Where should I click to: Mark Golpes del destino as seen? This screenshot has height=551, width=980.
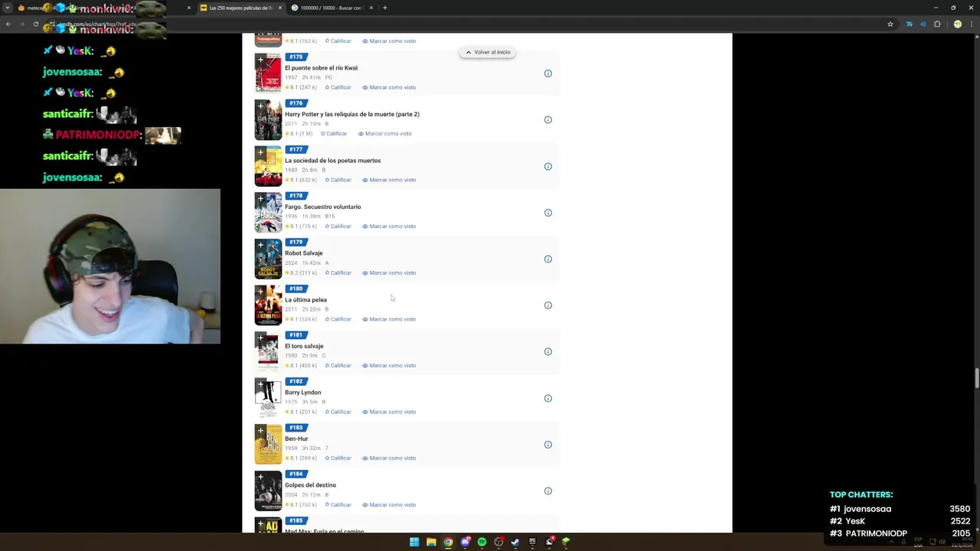point(389,504)
